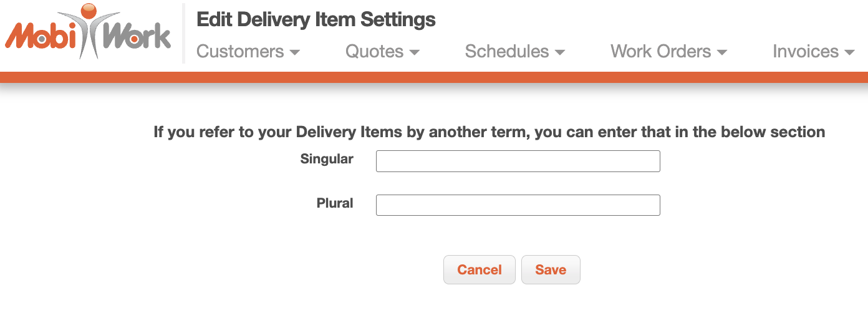Expand the arrow next to Schedules
The width and height of the screenshot is (868, 328).
559,52
